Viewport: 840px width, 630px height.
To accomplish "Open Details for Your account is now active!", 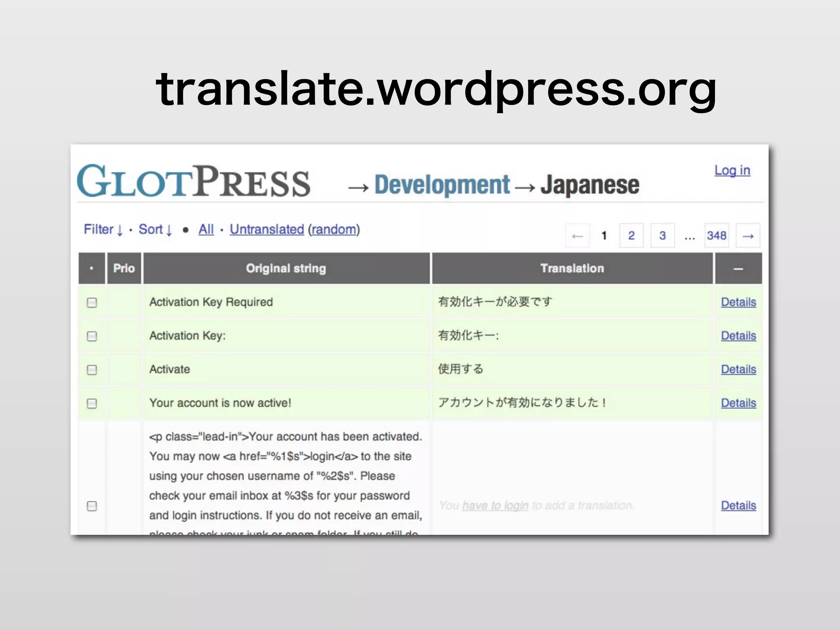I will pyautogui.click(x=738, y=403).
